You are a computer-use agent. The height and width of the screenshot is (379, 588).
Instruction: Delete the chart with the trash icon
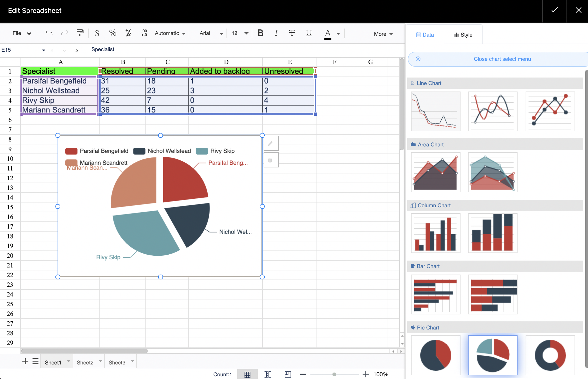point(271,160)
